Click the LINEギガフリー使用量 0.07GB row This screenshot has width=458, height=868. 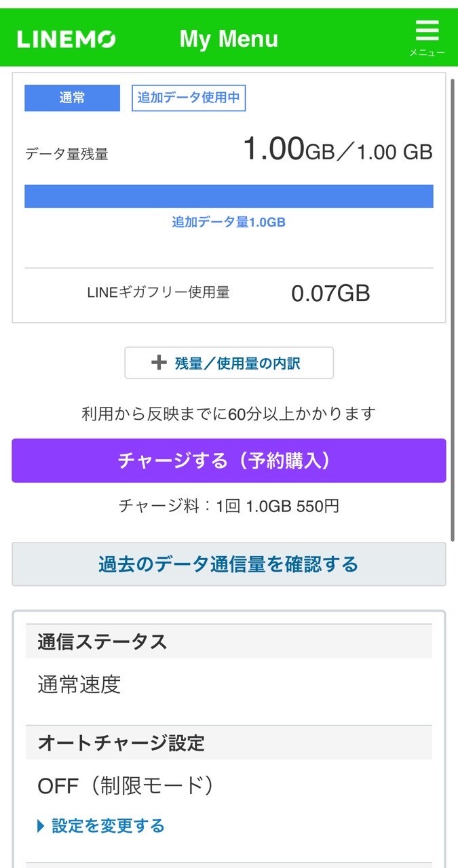(229, 293)
